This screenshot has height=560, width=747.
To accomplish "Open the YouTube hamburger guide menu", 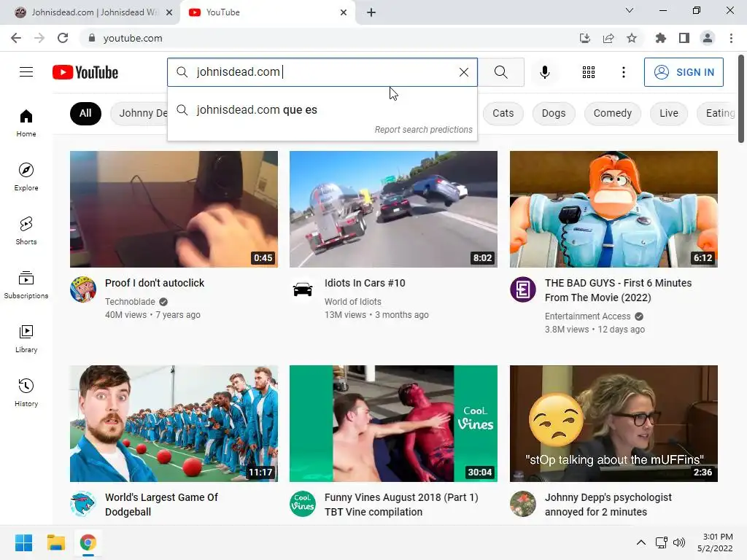I will [x=26, y=72].
